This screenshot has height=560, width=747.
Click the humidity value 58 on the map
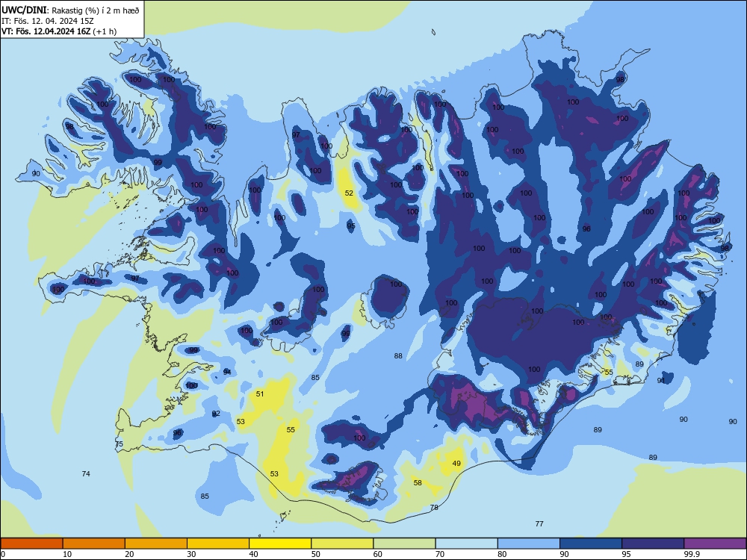coord(418,482)
